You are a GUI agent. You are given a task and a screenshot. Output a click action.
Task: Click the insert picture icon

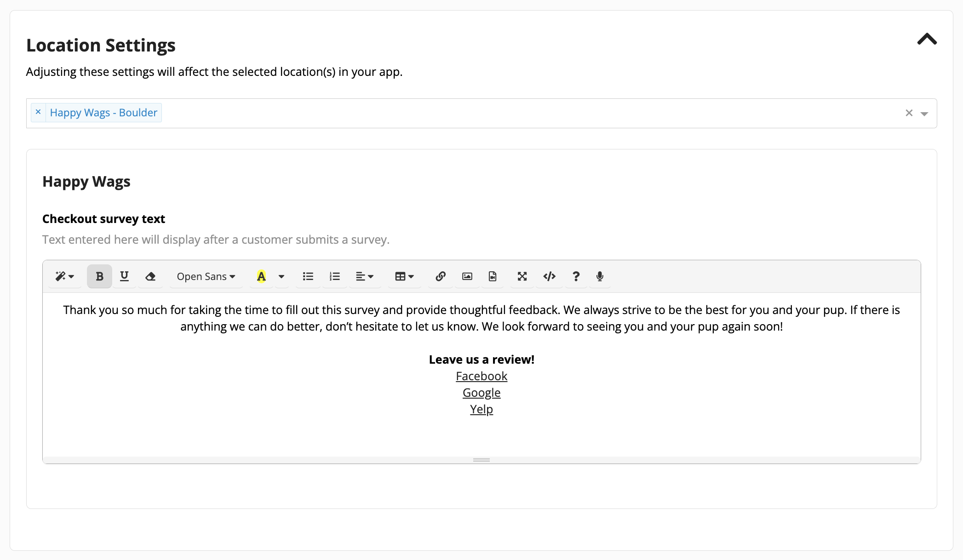tap(467, 276)
